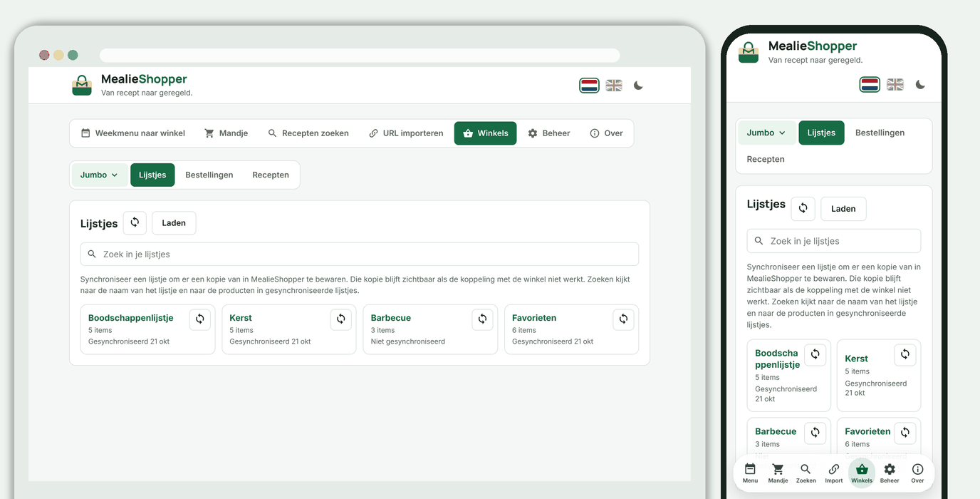Sync the Boodschappenlijstje card on mobile
The image size is (980, 499).
coord(815,354)
